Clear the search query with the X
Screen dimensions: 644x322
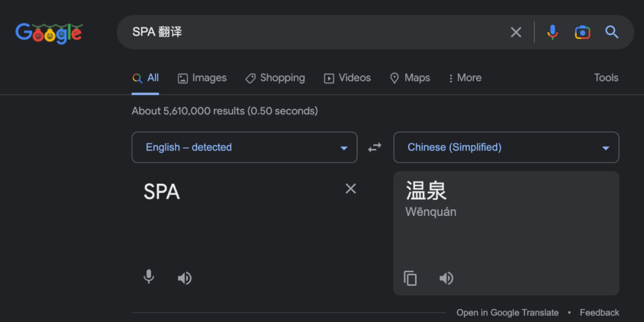coord(516,32)
